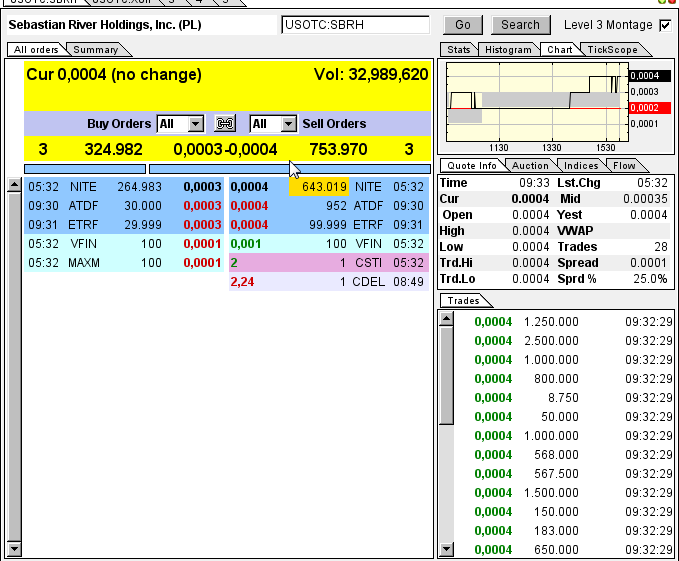Click the Vol: 32,989,620 header text

pos(371,75)
